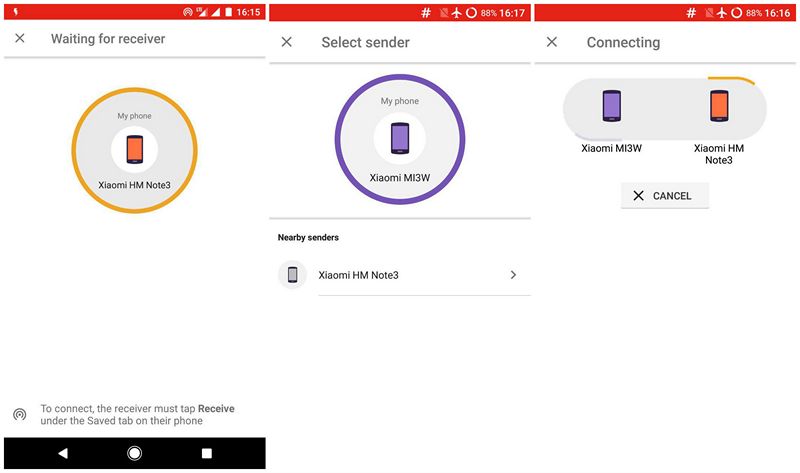This screenshot has height=473, width=800.
Task: Tap 'Nearby senders' heading
Action: point(308,237)
